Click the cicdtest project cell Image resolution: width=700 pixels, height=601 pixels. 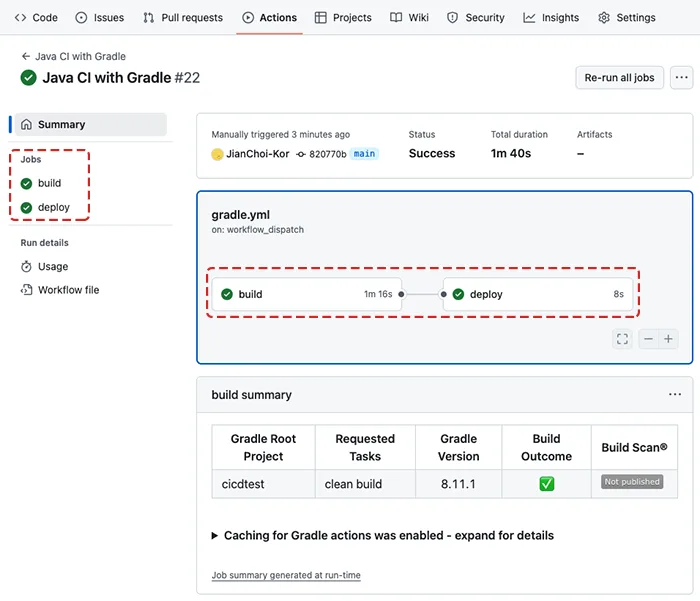tap(263, 484)
